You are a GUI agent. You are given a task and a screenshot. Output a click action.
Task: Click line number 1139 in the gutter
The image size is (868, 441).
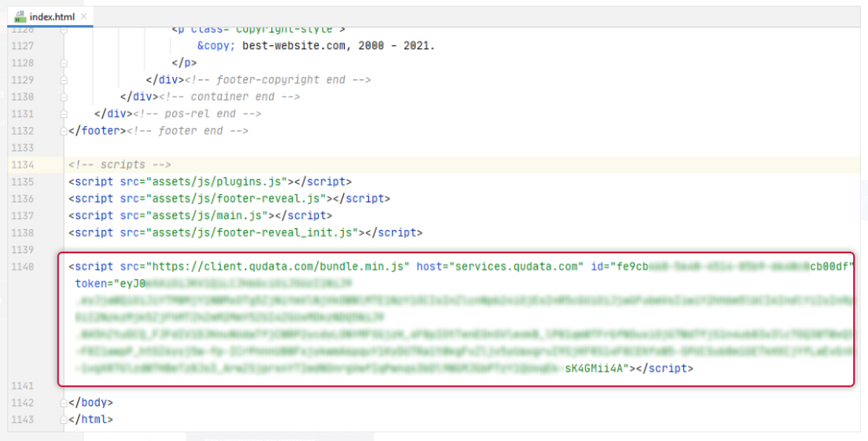pos(23,249)
